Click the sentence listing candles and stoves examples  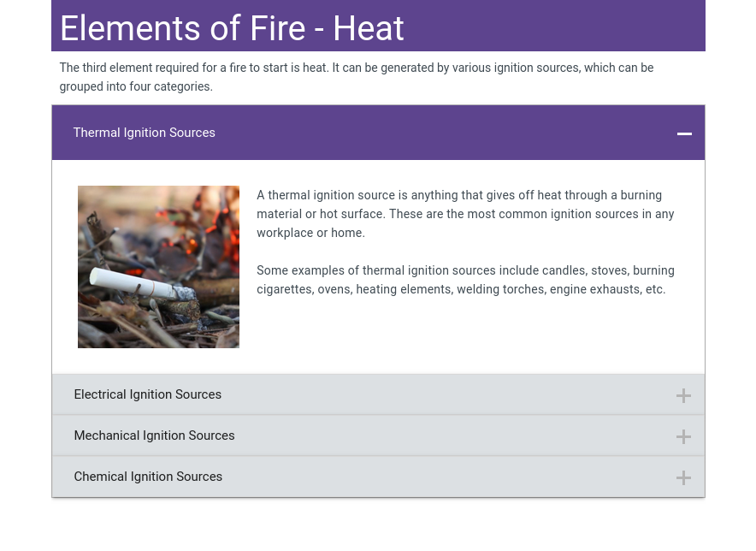click(x=466, y=280)
